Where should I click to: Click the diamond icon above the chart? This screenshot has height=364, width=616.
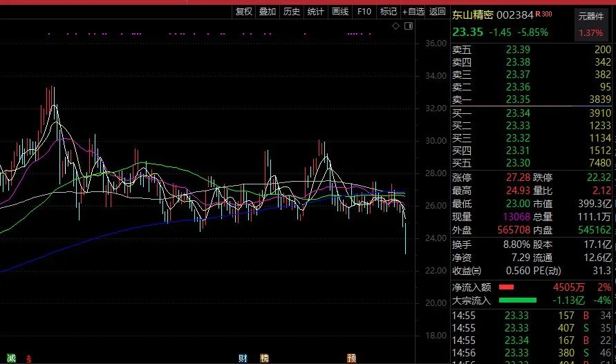396,26
